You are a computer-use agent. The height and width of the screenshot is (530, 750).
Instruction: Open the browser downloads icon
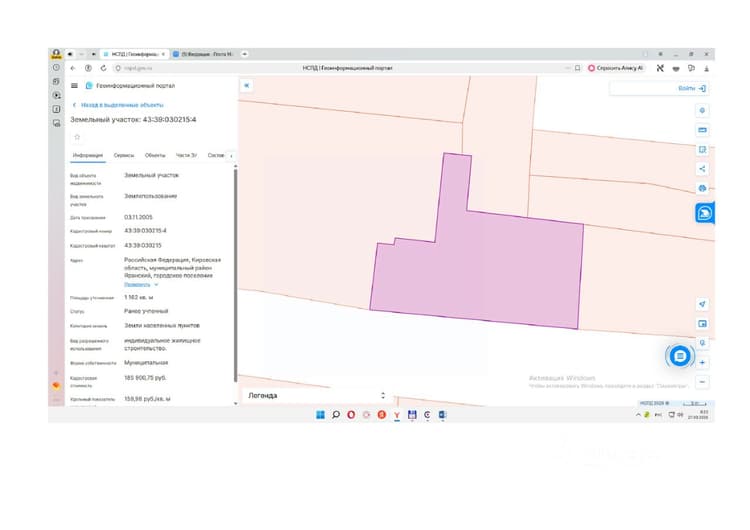tap(706, 68)
